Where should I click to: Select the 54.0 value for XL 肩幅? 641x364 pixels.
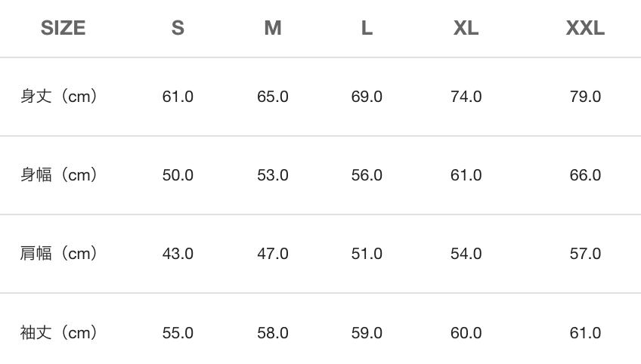[466, 254]
